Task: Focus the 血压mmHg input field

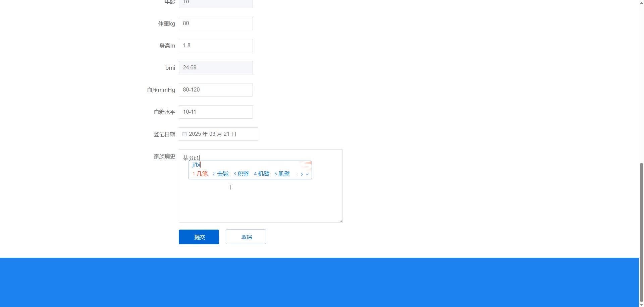Action: tap(216, 90)
